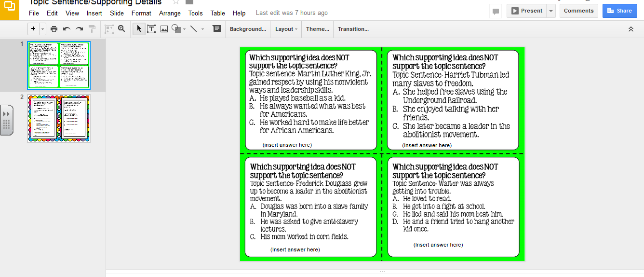Open the dropdown arrow beside Present
644x277 pixels.
[x=551, y=11]
